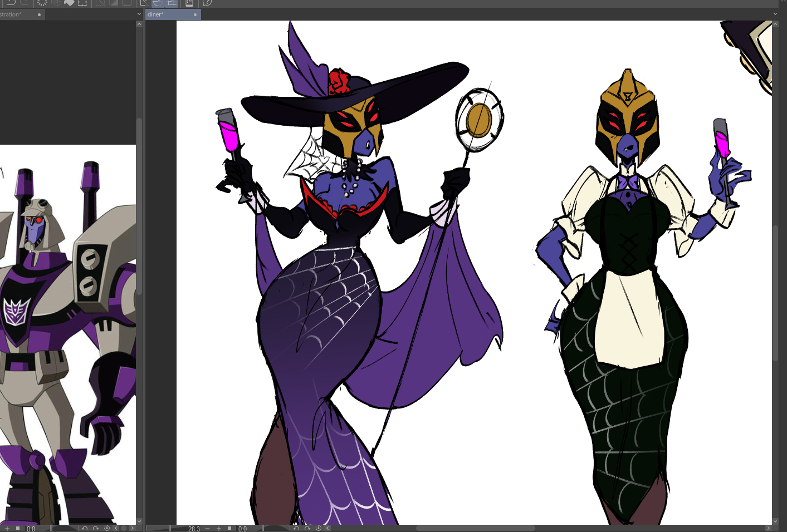The width and height of the screenshot is (787, 532).
Task: Toggle Snap to Ruler in the toolbar
Action: [144, 2]
